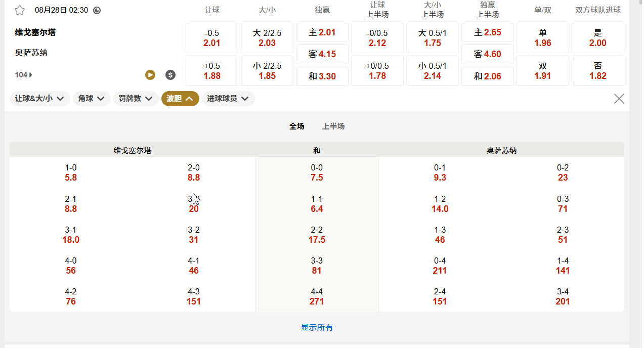Select first-half 大 0.5/1 at 1.75
Screen dimensions: 644x348
point(433,38)
